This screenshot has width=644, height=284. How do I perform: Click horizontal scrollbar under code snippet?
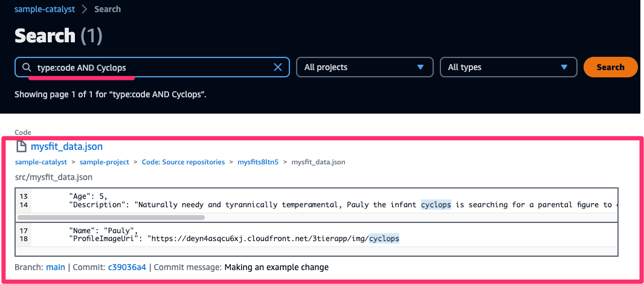tap(111, 218)
